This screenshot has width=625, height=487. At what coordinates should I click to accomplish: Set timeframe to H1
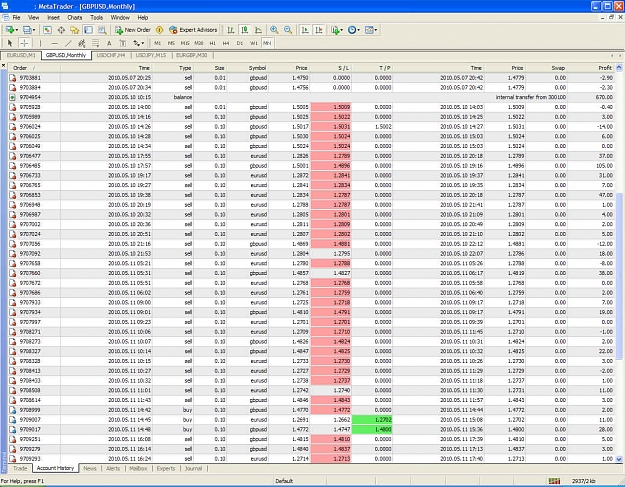(x=212, y=43)
